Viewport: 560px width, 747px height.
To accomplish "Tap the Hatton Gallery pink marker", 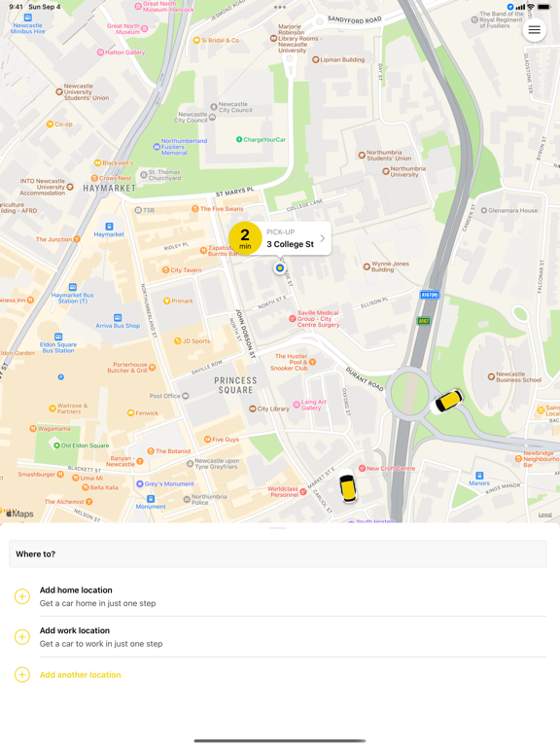I will pyautogui.click(x=100, y=53).
